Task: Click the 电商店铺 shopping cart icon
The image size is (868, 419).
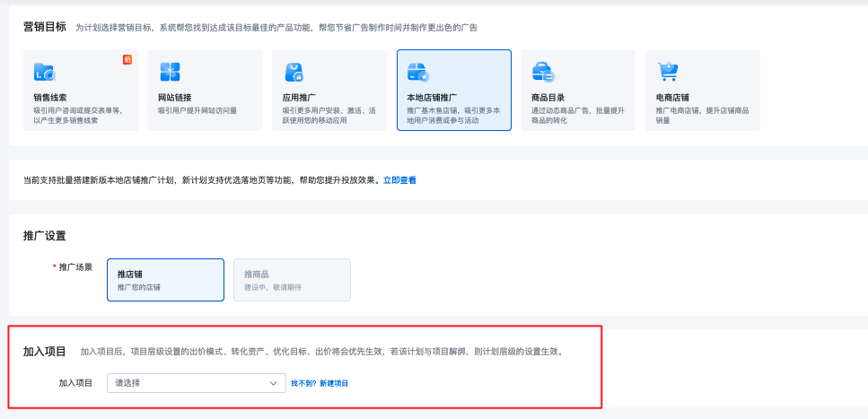Action: click(x=667, y=72)
